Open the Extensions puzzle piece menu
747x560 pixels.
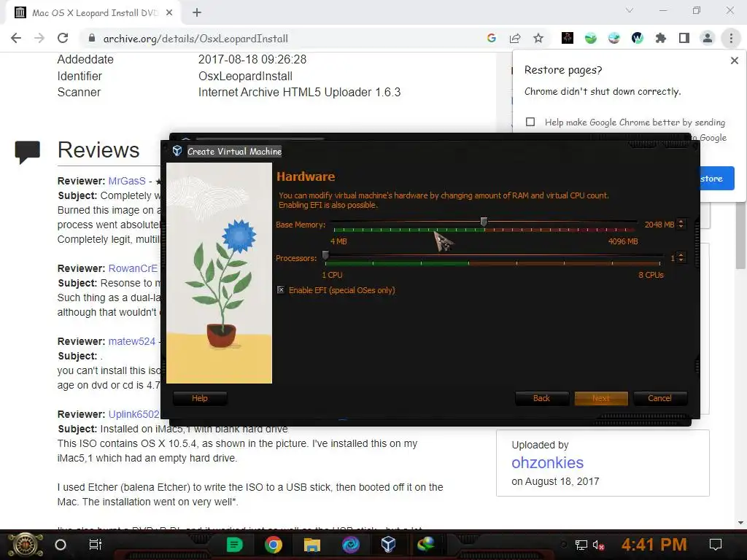pyautogui.click(x=661, y=38)
